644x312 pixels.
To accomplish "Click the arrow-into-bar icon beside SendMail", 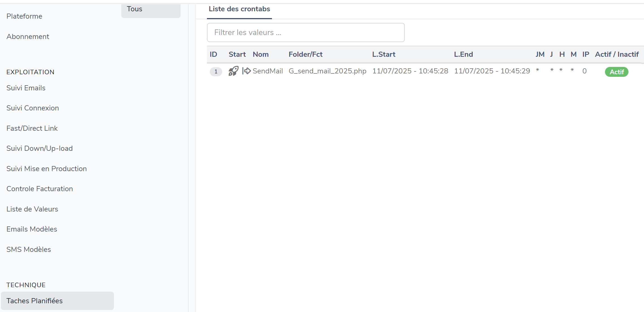I will coord(247,71).
